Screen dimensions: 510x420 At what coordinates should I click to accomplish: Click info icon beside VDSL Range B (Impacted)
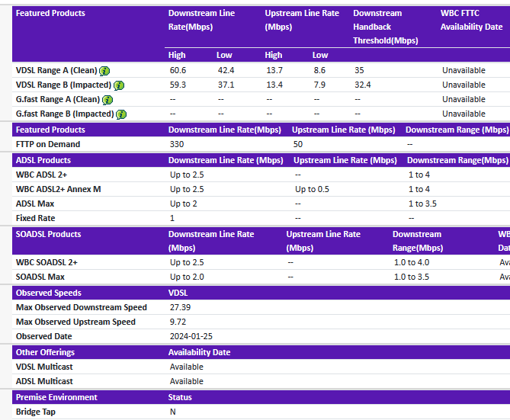point(119,85)
